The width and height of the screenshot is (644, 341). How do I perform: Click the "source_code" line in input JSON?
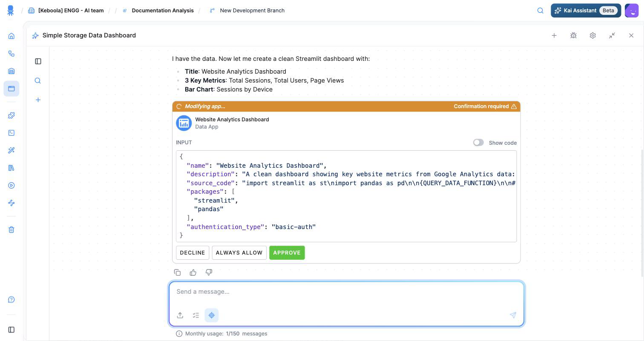[351, 183]
